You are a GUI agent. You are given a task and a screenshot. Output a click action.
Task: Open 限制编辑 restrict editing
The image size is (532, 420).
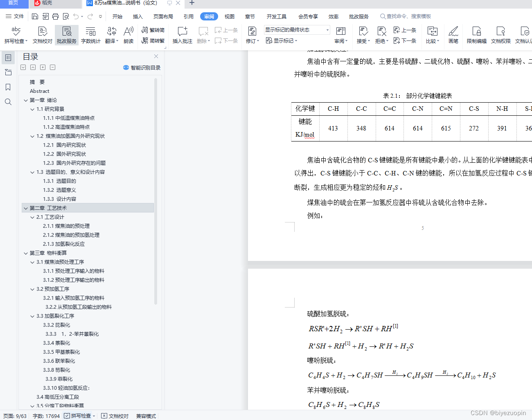[476, 35]
